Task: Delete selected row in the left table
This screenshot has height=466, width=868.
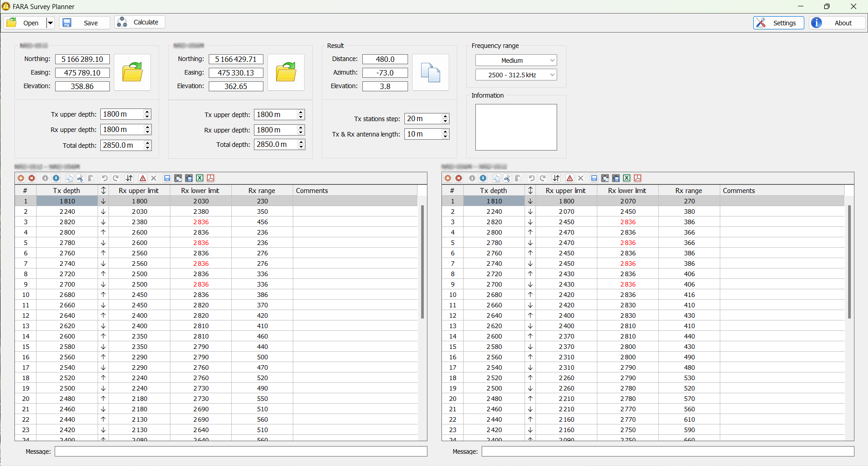Action: coord(32,178)
